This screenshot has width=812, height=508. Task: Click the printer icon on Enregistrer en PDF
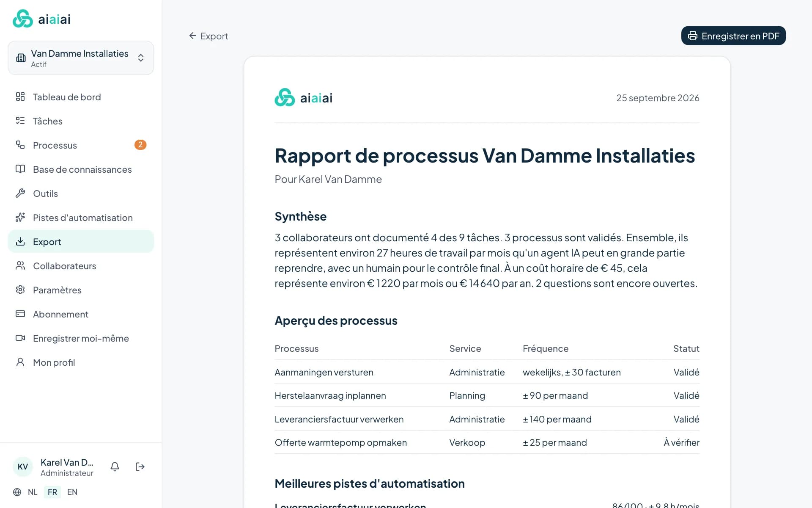[693, 36]
